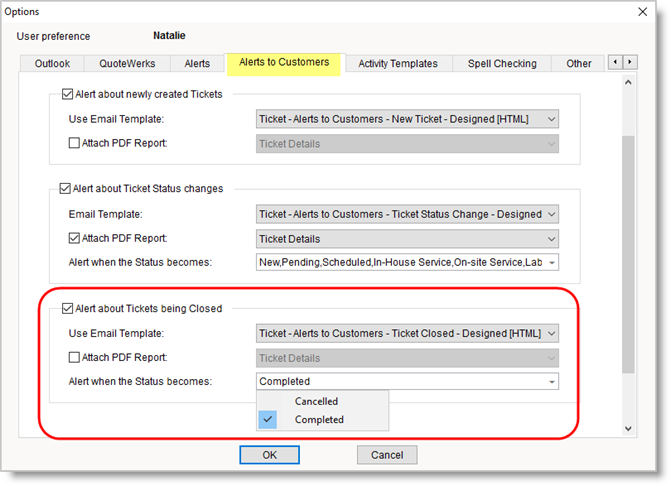Click the Cancel button
Viewport: 670px width, 485px height.
tap(386, 455)
